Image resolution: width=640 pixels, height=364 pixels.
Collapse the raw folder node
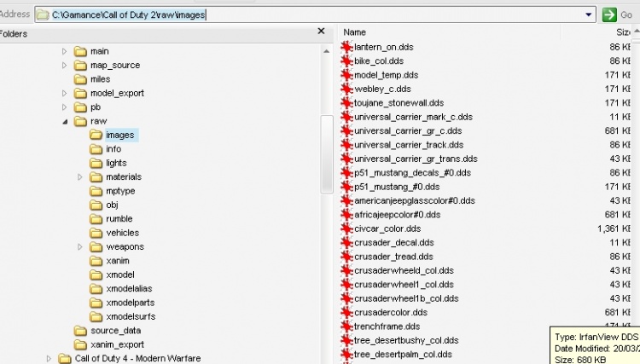pos(64,121)
